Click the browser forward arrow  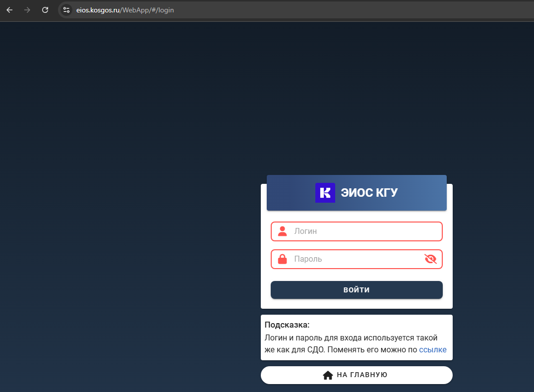(27, 10)
